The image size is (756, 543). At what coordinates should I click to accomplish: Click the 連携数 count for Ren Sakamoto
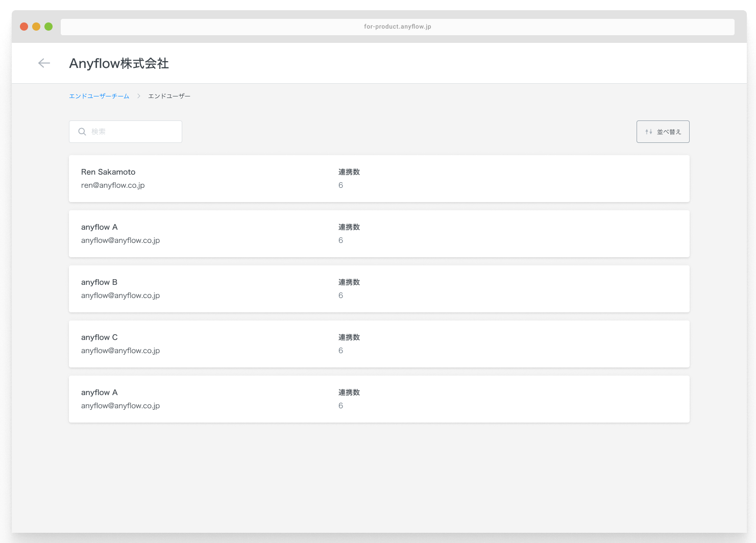point(340,185)
